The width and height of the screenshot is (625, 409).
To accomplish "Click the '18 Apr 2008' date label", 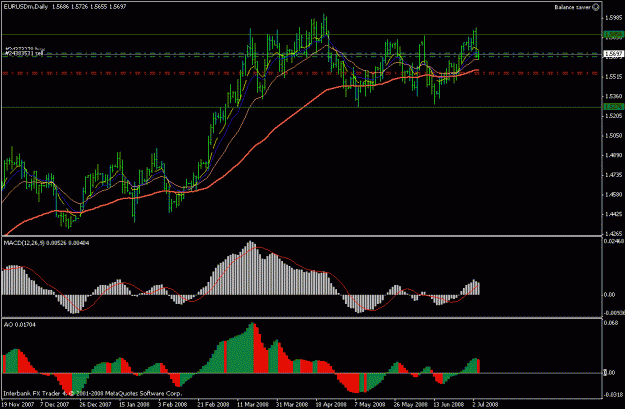I will [331, 404].
